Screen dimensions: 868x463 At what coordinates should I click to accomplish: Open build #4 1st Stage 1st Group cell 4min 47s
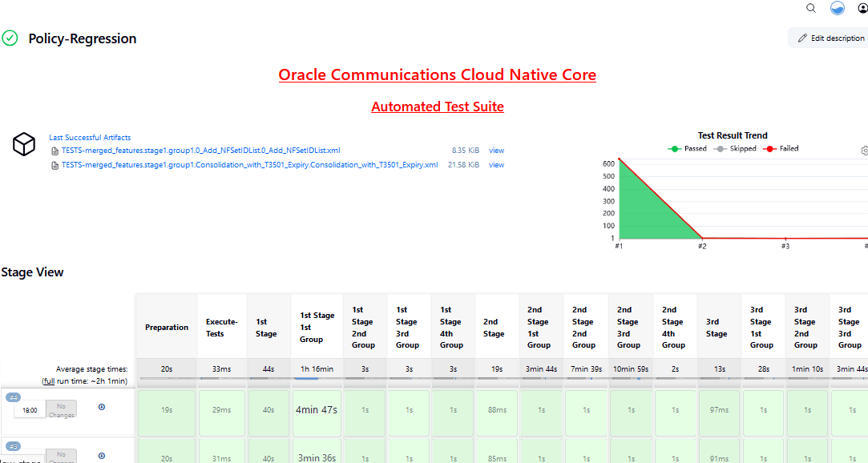[317, 413]
